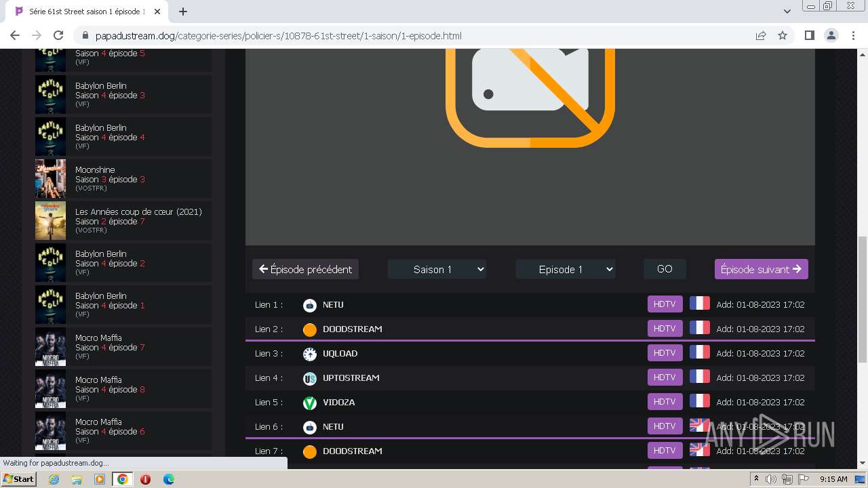Click 'Add: 01-08-2023 17:02' in Lien 3 row

[760, 354]
